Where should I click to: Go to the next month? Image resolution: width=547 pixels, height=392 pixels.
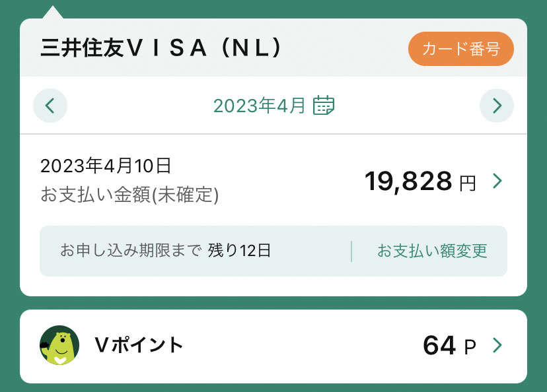tap(497, 105)
